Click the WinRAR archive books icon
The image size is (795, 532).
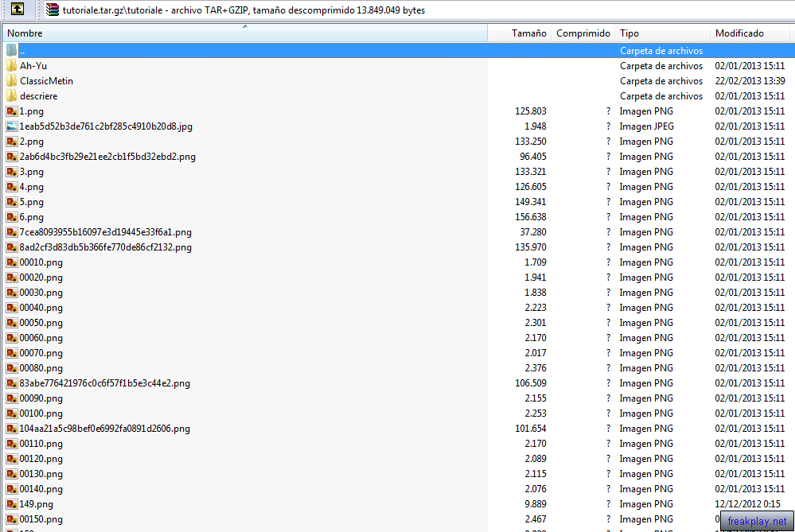53,10
